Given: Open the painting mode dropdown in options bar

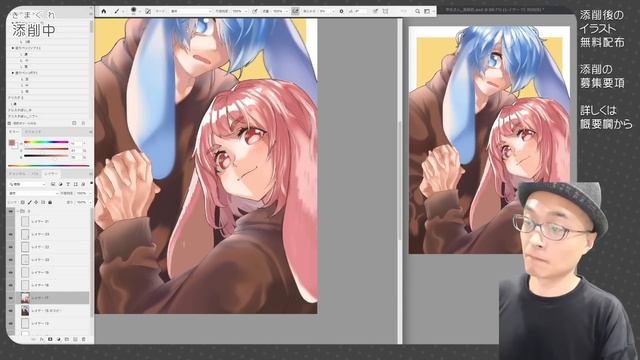Looking at the screenshot, I should coord(191,11).
